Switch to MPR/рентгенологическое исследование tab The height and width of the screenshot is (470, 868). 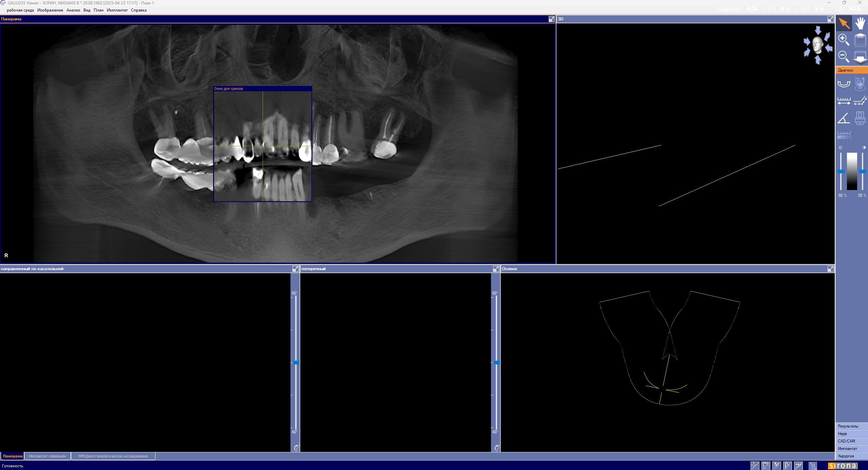(113, 456)
